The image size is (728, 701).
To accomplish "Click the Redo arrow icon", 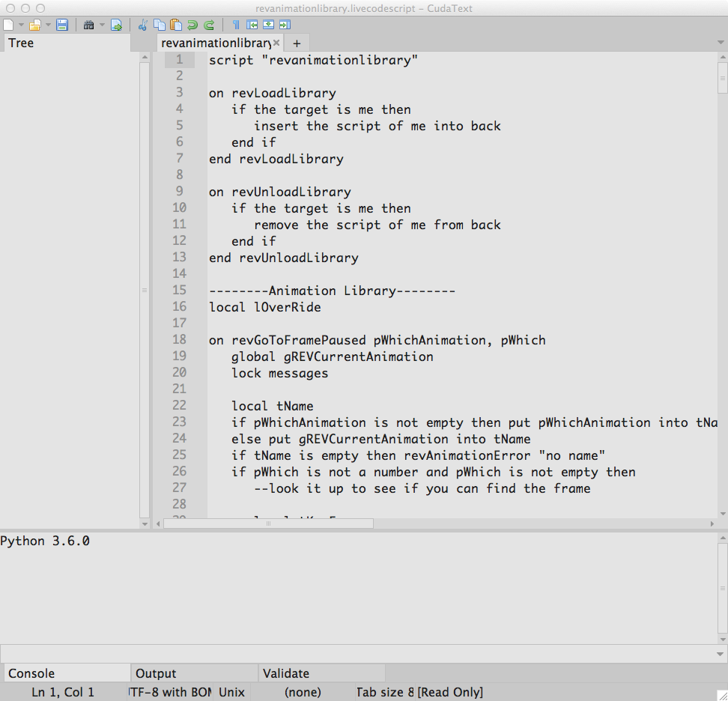I will pyautogui.click(x=209, y=25).
